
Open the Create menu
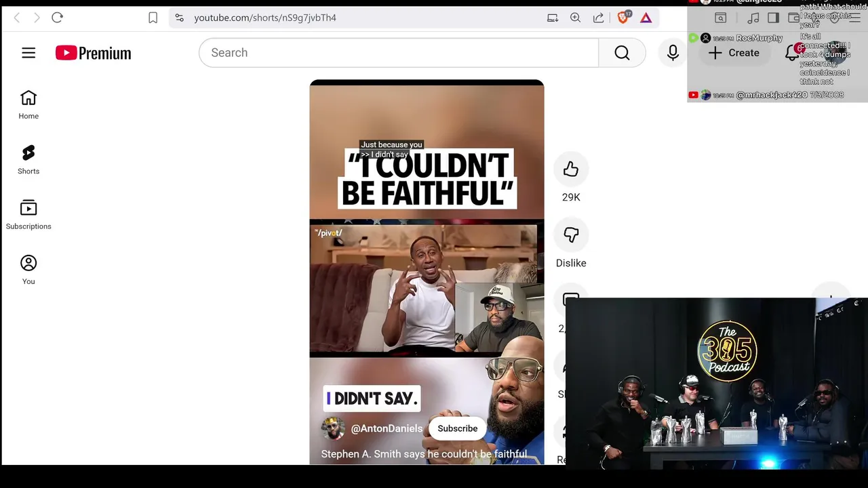tap(734, 53)
